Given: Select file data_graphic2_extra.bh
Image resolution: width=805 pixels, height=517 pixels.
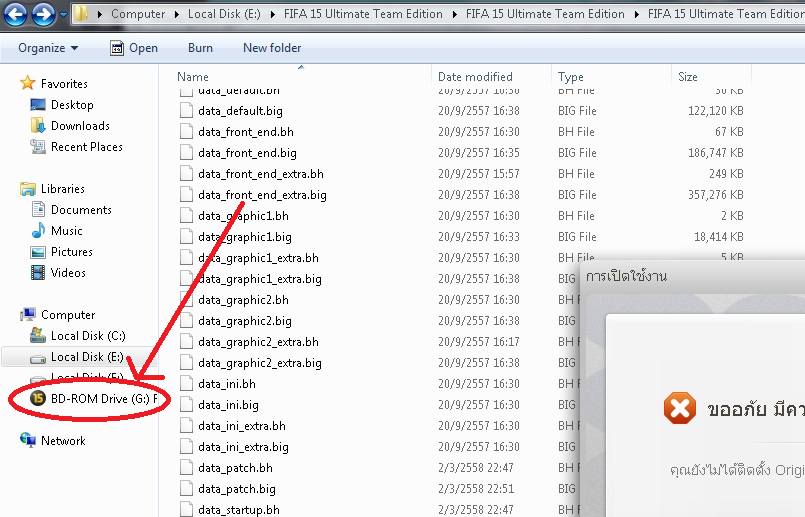Looking at the screenshot, I should pyautogui.click(x=258, y=342).
